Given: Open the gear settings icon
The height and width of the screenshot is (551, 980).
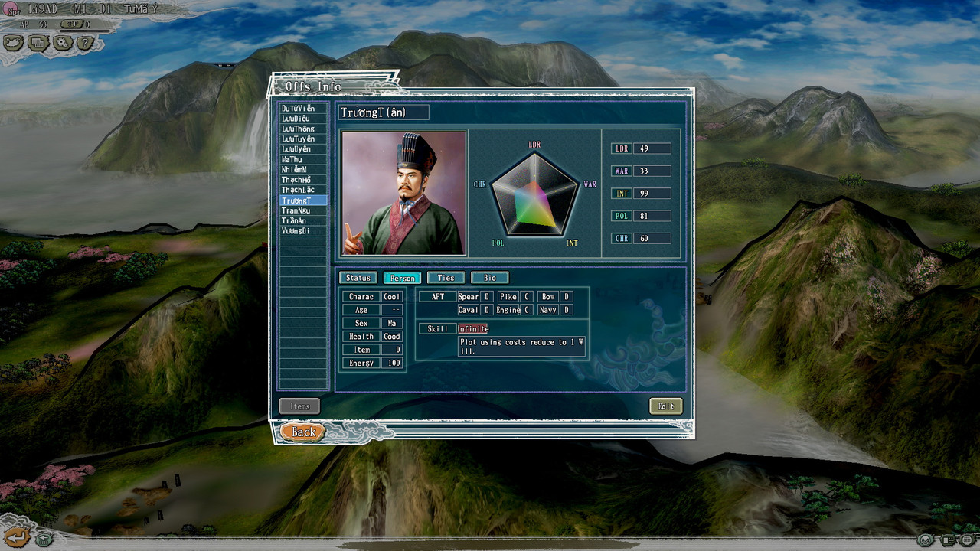Looking at the screenshot, I should [x=61, y=43].
